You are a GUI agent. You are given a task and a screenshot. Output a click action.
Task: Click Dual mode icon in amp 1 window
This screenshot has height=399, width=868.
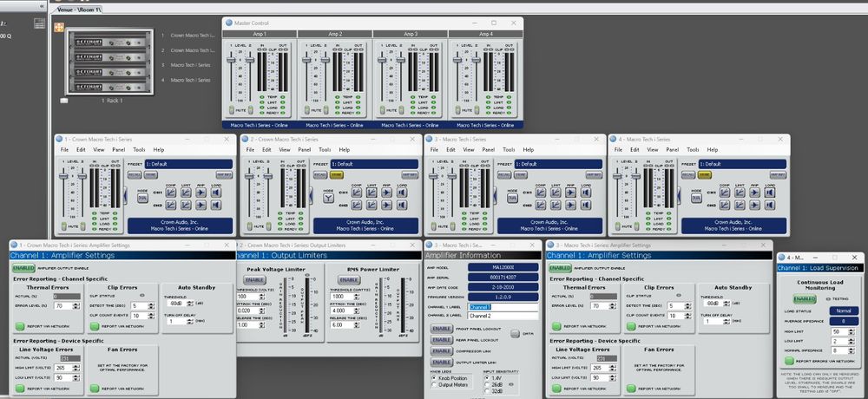[x=143, y=199]
